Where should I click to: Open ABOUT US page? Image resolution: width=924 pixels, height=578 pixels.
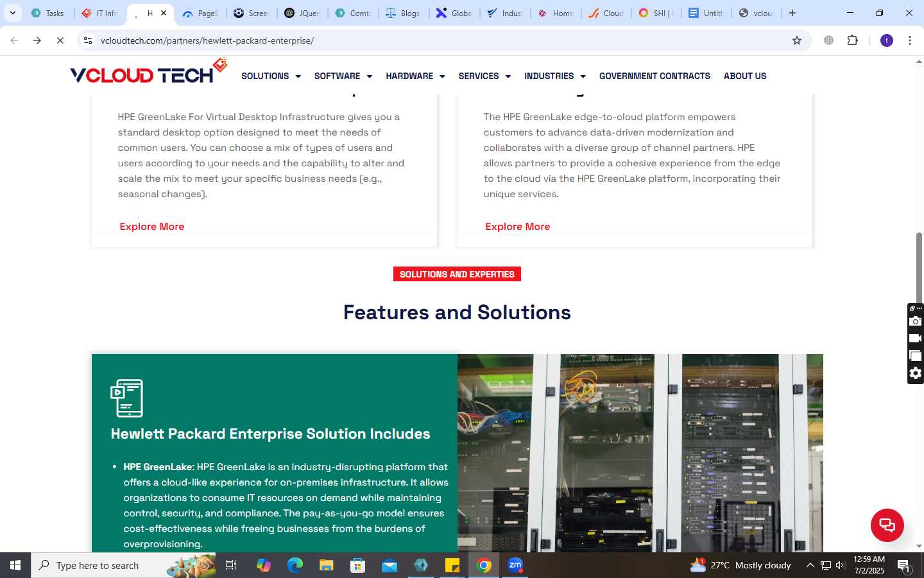click(745, 76)
